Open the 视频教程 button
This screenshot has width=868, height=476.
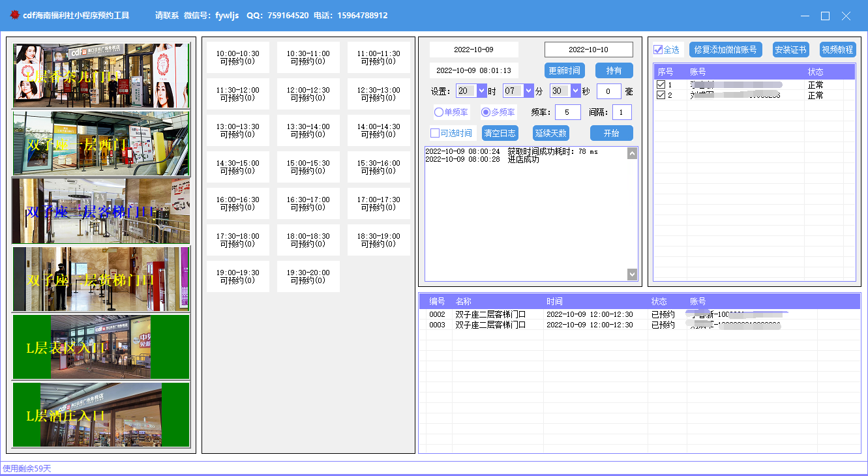[x=838, y=50]
